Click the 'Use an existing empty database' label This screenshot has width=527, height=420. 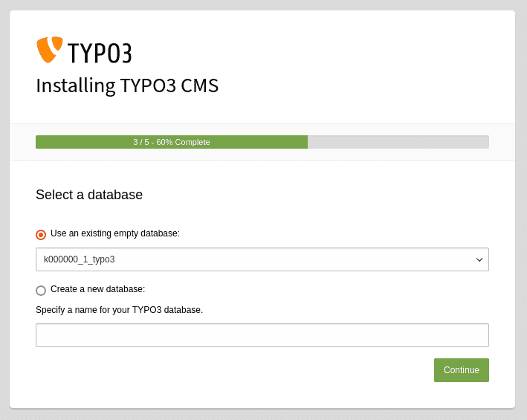(x=115, y=233)
